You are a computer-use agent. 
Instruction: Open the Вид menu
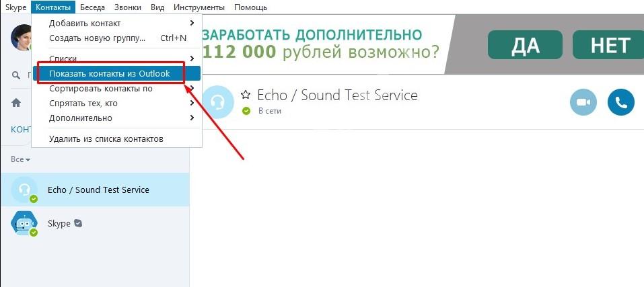pyautogui.click(x=157, y=7)
